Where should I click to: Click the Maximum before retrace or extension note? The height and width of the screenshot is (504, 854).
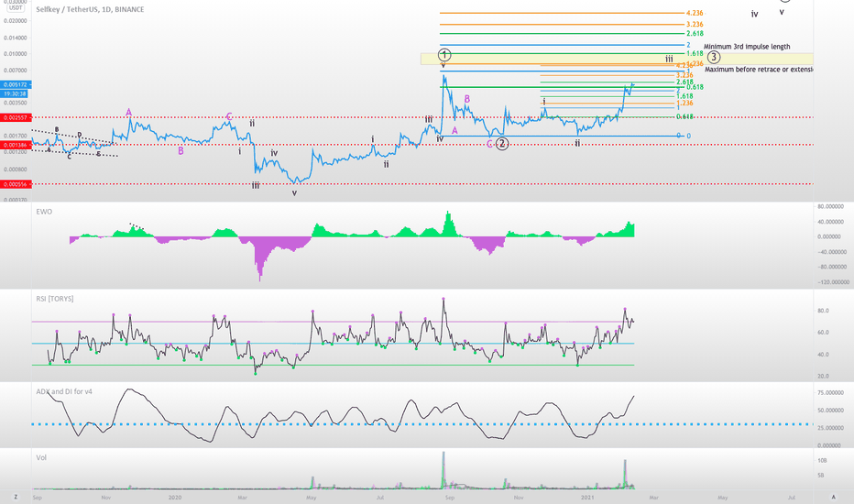pos(759,70)
